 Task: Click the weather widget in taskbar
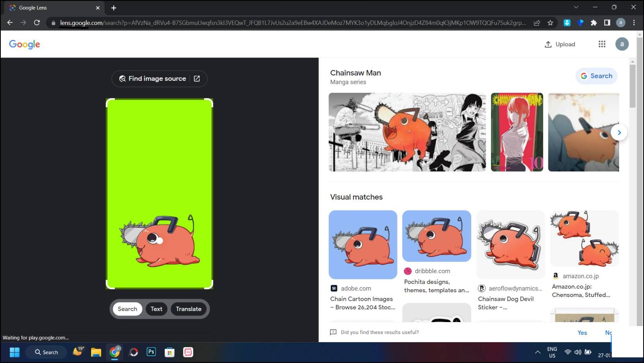tap(78, 351)
